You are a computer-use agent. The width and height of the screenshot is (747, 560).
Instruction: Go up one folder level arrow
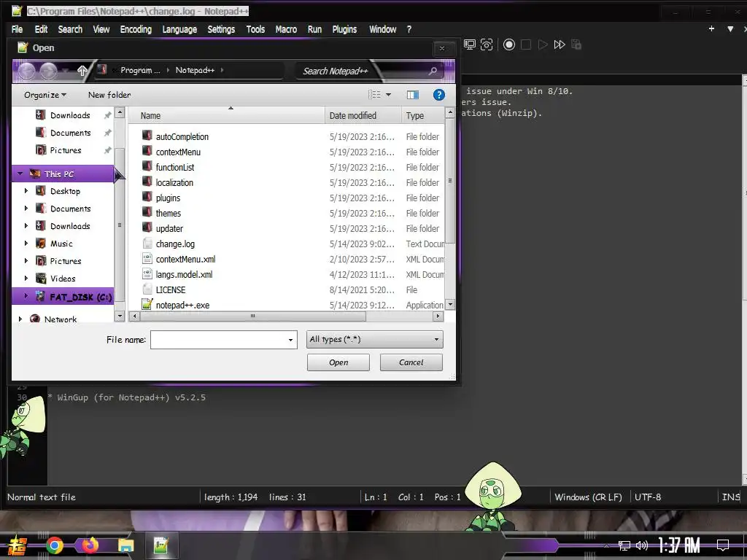(82, 71)
